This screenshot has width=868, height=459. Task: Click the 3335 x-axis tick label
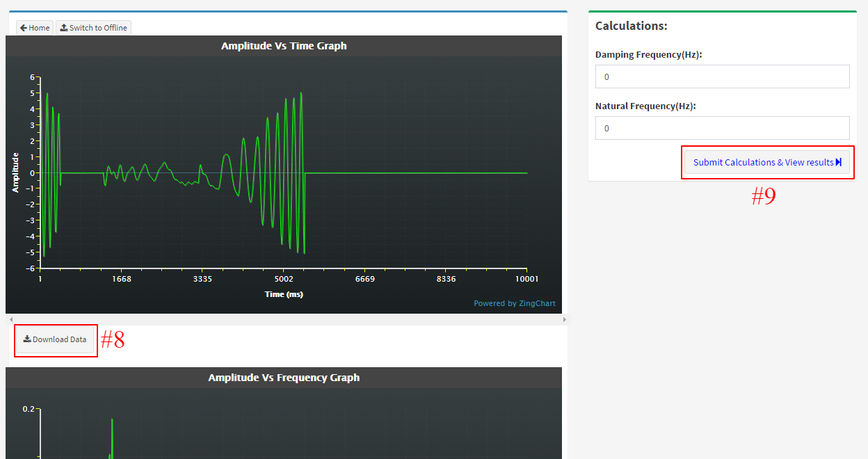click(202, 279)
